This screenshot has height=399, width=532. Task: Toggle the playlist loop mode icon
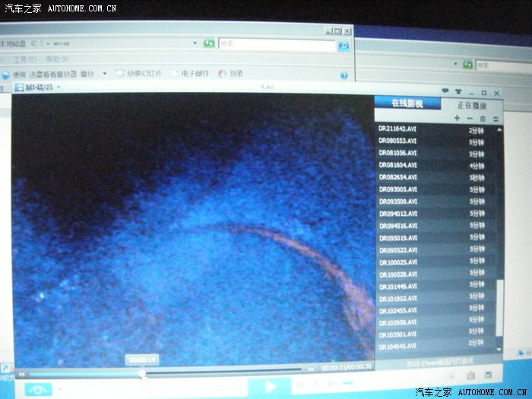(496, 119)
